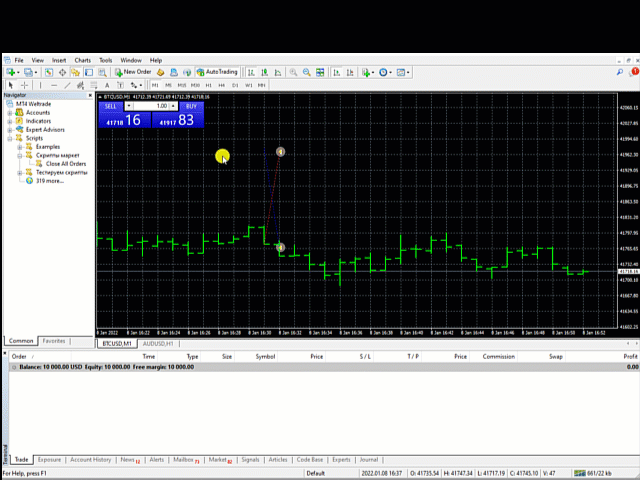Click the Tile Windows chart icon
The height and width of the screenshot is (480, 640).
(320, 72)
